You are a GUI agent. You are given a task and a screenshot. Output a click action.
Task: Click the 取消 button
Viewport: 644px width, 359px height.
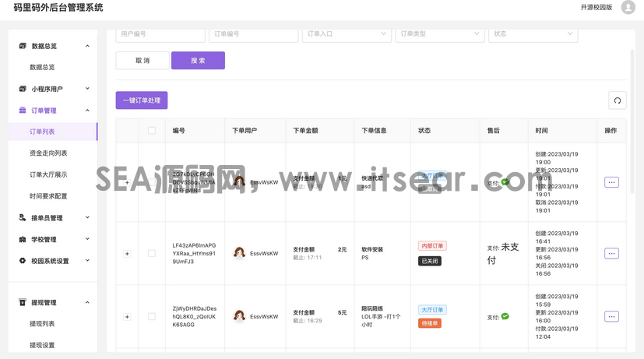[x=143, y=61]
